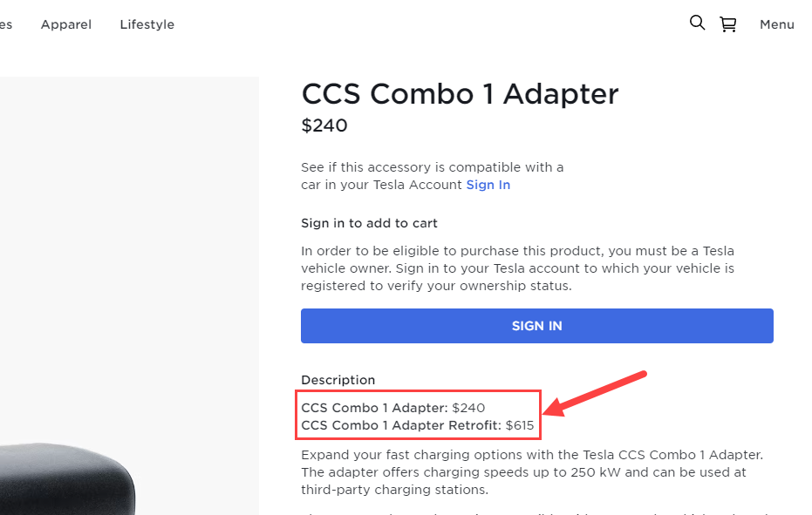Click the inline blue Sign In link
Viewport: 812px width, 515px height.
(488, 185)
